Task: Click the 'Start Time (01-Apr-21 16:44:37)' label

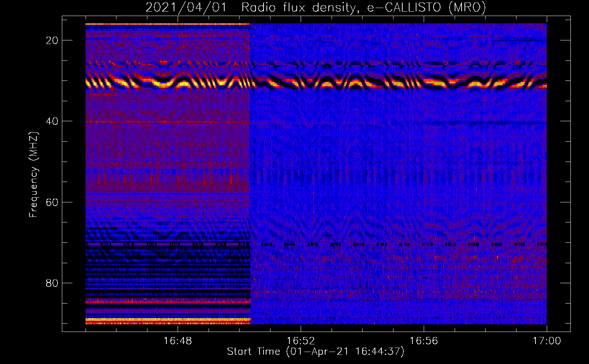Action: tap(316, 352)
